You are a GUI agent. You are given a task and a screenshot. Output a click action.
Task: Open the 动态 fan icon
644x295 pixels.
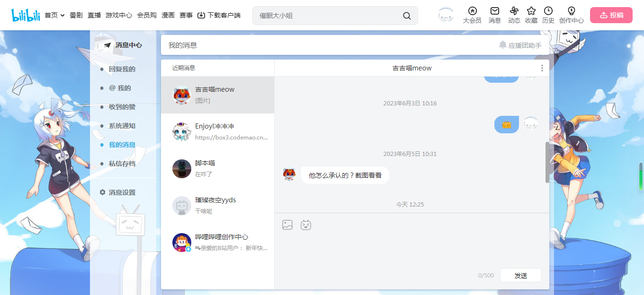pyautogui.click(x=514, y=11)
